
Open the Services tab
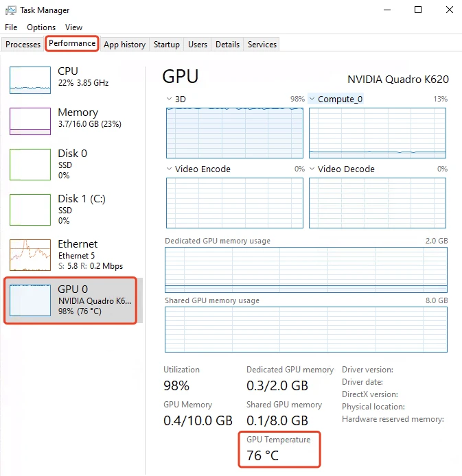[x=262, y=45]
